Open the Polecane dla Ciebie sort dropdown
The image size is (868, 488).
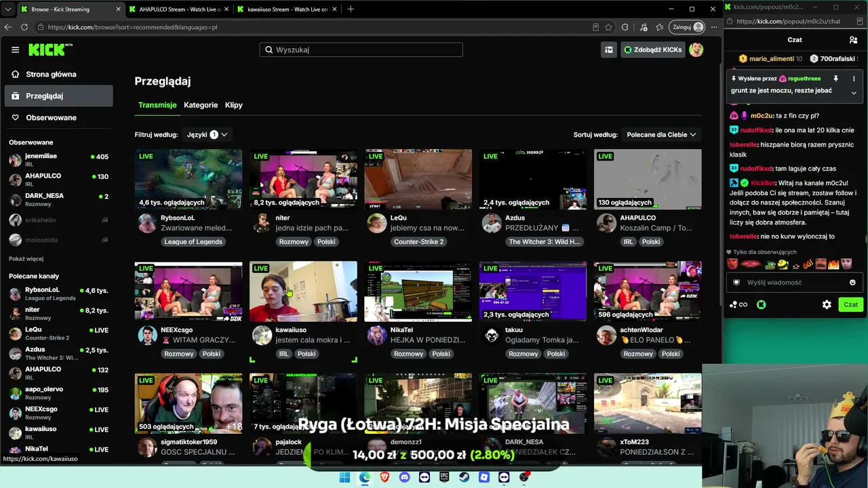click(661, 135)
